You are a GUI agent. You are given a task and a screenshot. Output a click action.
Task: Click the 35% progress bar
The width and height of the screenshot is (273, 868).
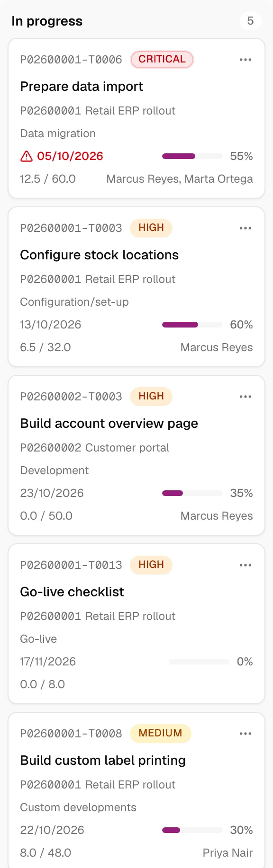[x=192, y=493]
